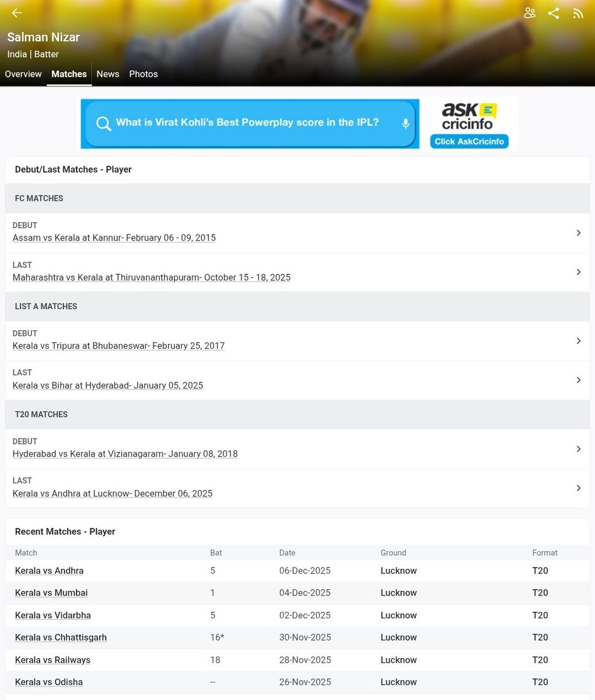Open Kerala vs Bihar January 05, 2025 link

coord(108,386)
